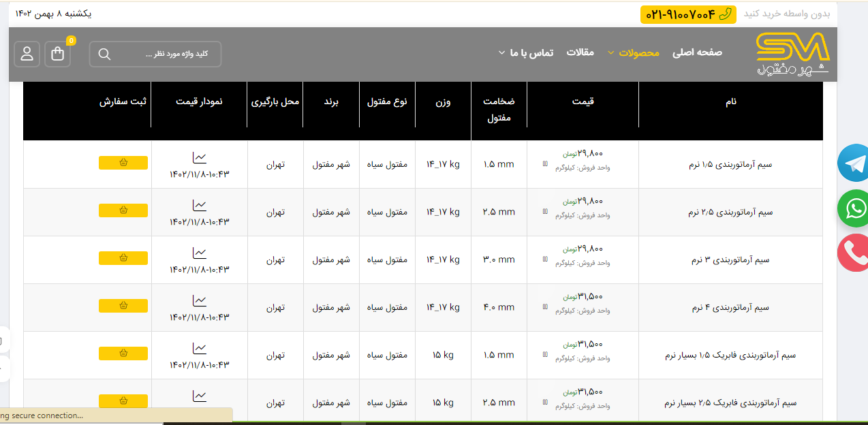Click the قیمت column header
Screen dimensions: 868x425
pyautogui.click(x=583, y=101)
